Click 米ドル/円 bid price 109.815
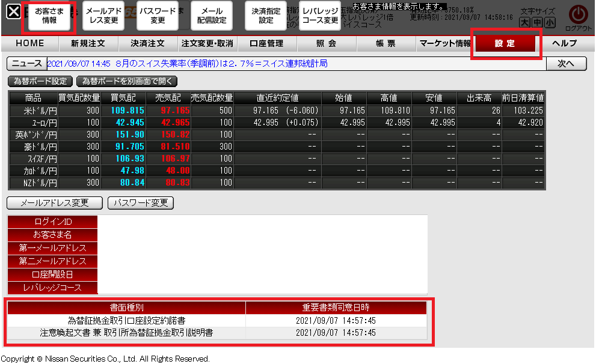The height and width of the screenshot is (364, 596). point(127,111)
